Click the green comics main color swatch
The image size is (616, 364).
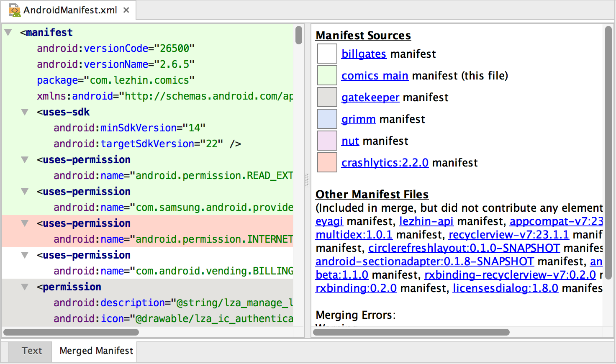(x=327, y=75)
